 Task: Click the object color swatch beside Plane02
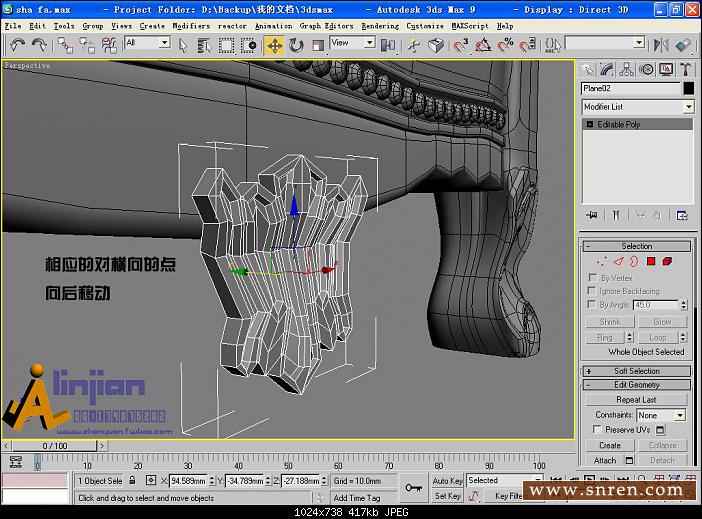tap(688, 89)
